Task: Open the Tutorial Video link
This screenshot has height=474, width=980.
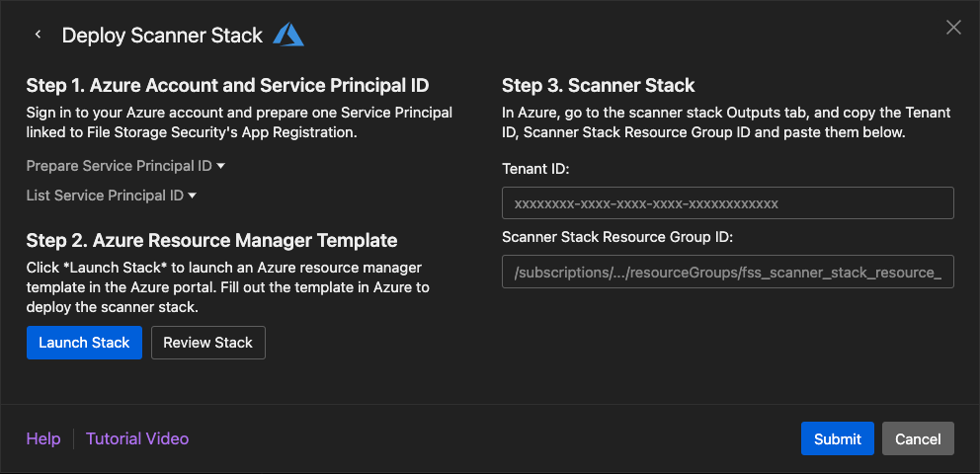Action: click(137, 438)
